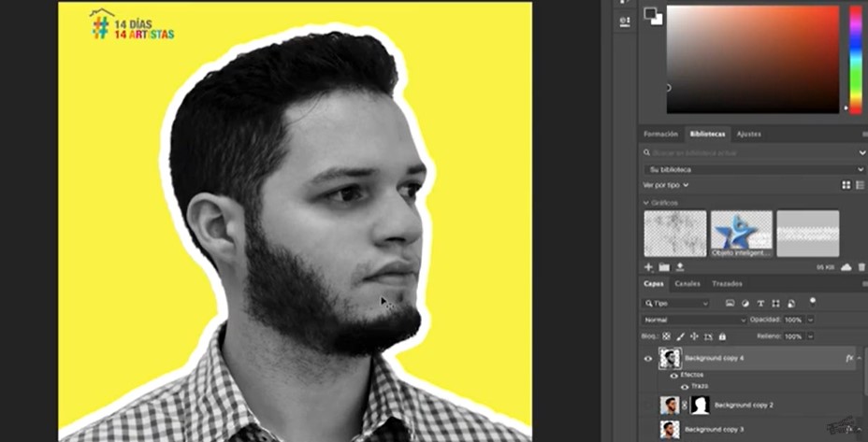Switch to the Canales tab
868x442 pixels.
687,284
